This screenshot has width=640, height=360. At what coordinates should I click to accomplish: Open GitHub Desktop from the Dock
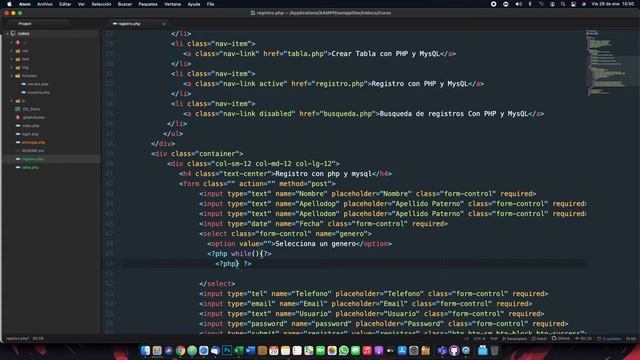454,350
